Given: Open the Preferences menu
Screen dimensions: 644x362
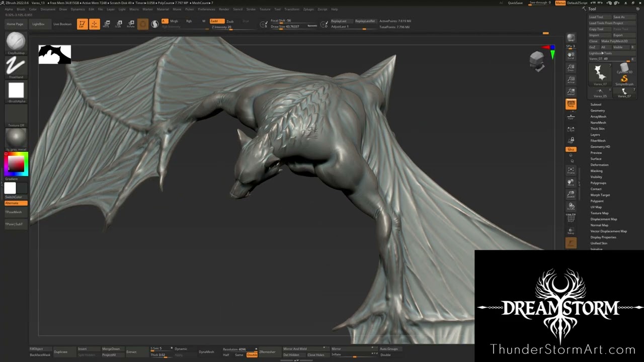Looking at the screenshot, I should click(206, 9).
